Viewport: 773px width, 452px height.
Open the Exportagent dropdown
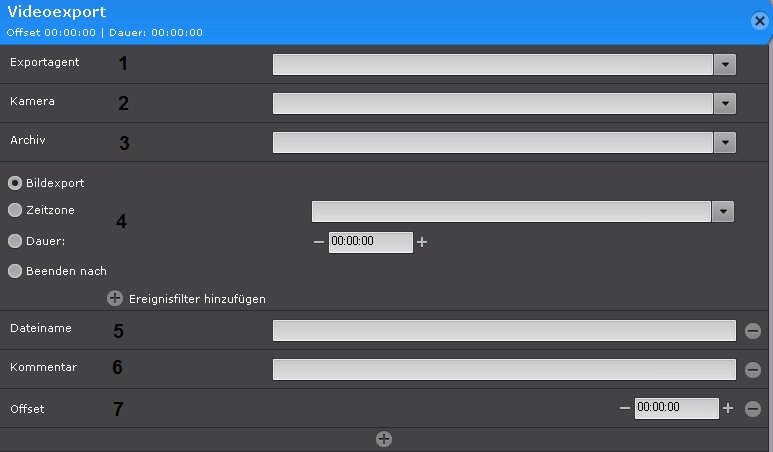[726, 65]
